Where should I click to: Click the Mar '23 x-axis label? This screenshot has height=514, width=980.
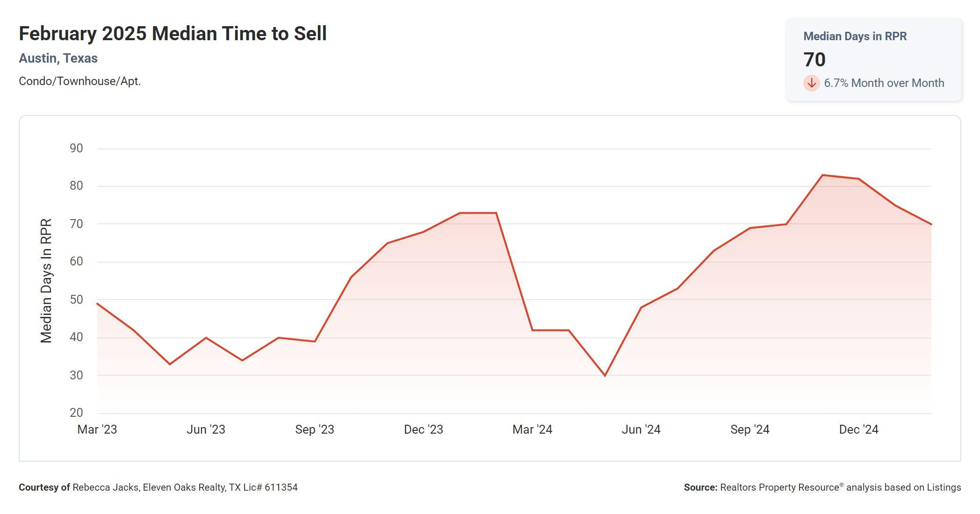point(97,429)
